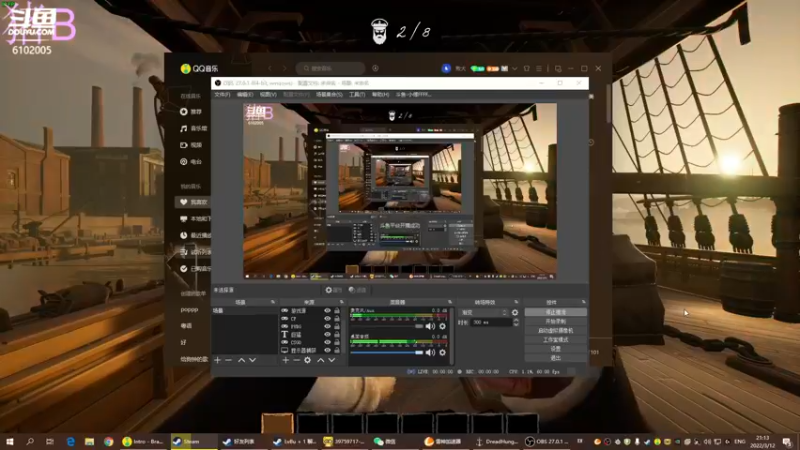
Task: Open QQ Music main menu hamburger icon
Action: click(539, 68)
